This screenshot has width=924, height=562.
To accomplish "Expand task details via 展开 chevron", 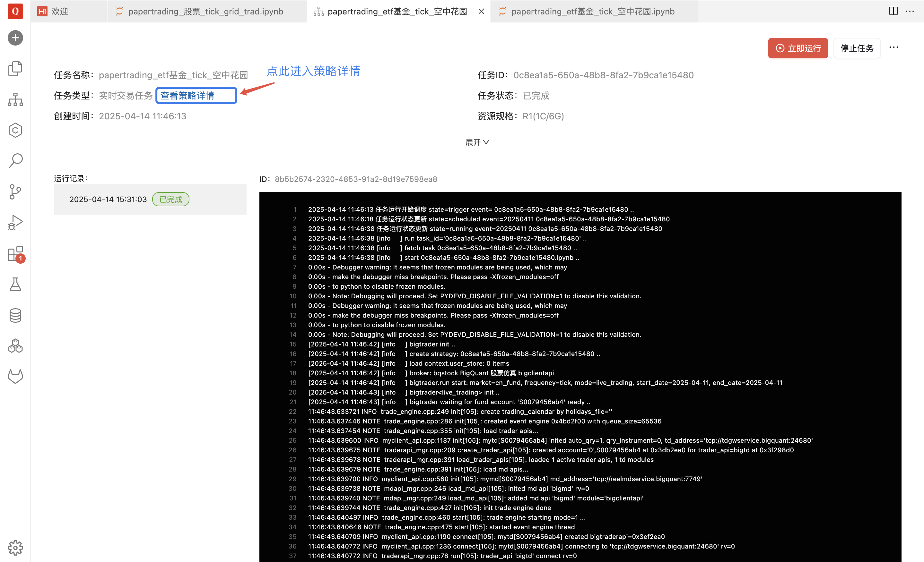I will (477, 142).
